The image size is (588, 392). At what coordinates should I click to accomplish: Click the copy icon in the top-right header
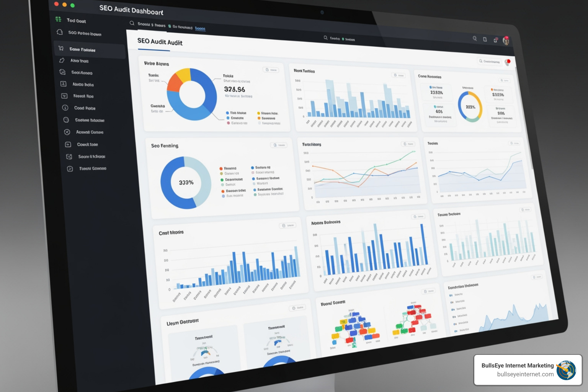[485, 39]
